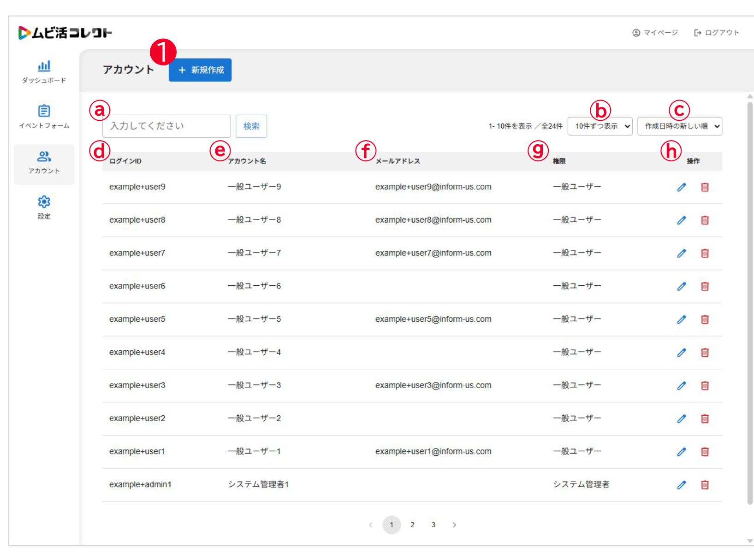The height and width of the screenshot is (560, 754).
Task: Click the 検索 button
Action: [251, 126]
